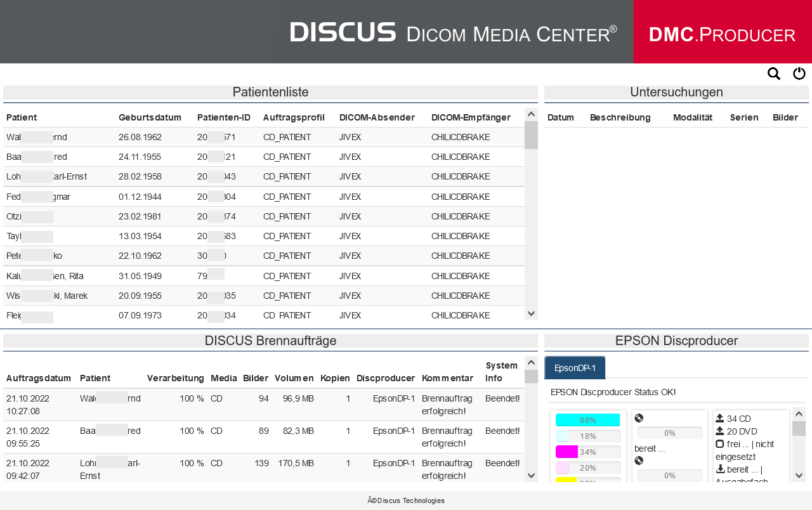This screenshot has height=510, width=812.
Task: Click the Kommentar column header
Action: pyautogui.click(x=448, y=378)
